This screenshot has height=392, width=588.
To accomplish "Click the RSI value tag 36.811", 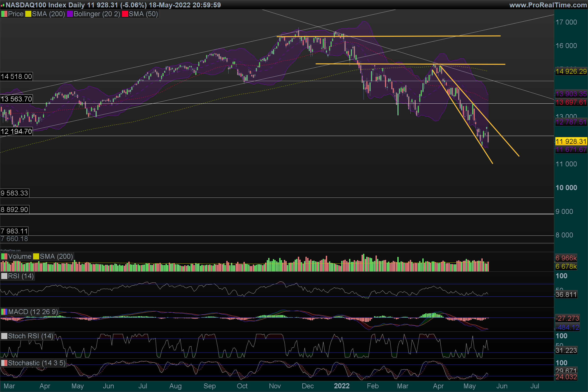I will tap(566, 294).
